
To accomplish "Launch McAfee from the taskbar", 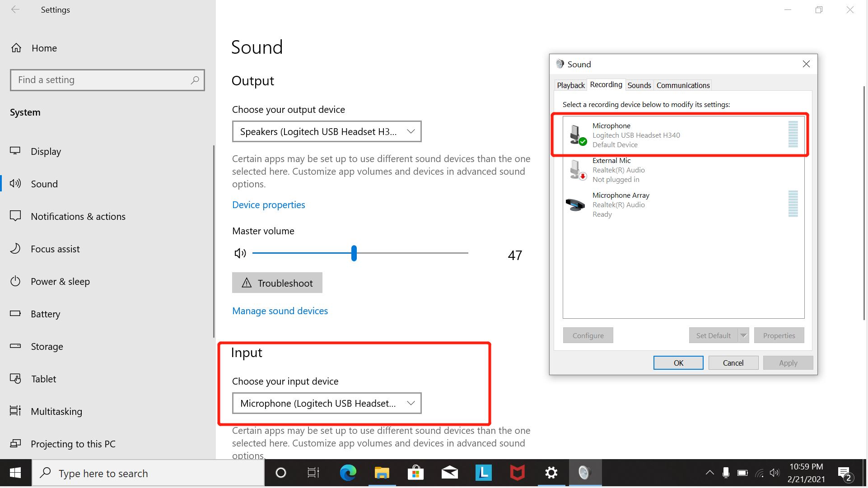I will (517, 473).
